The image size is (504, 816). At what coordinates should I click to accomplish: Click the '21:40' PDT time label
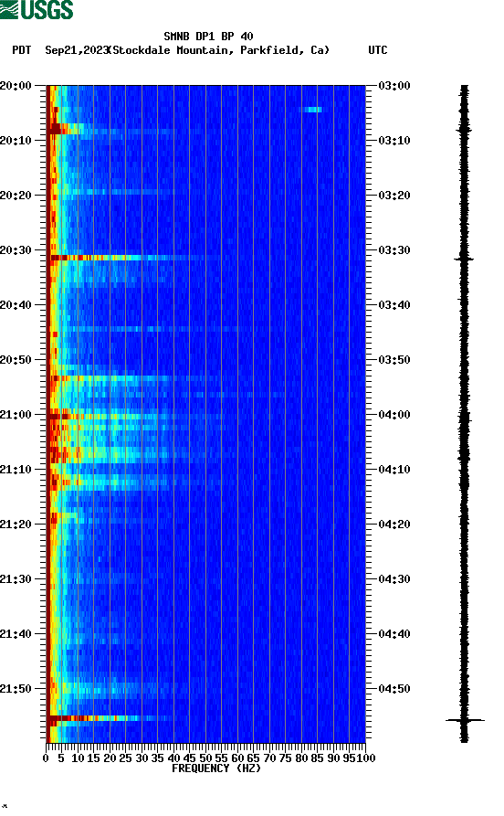pos(16,634)
